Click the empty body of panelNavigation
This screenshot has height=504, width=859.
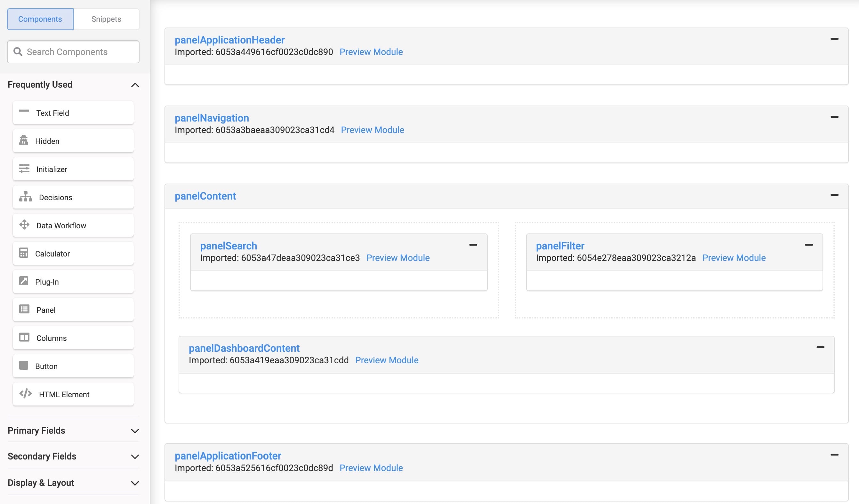coord(506,153)
